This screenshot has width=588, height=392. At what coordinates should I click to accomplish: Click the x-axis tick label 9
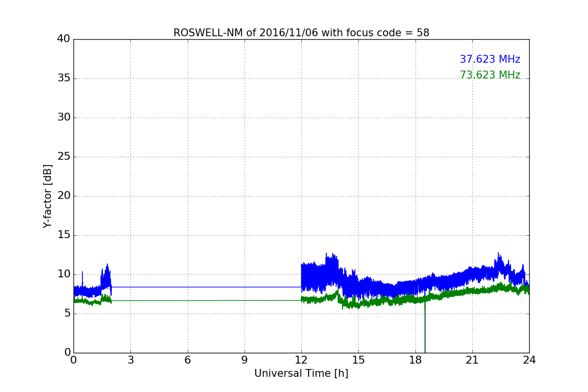(x=245, y=360)
